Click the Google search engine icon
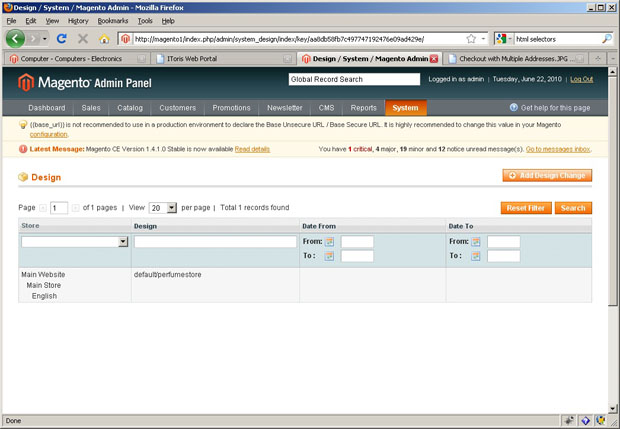 [501, 39]
